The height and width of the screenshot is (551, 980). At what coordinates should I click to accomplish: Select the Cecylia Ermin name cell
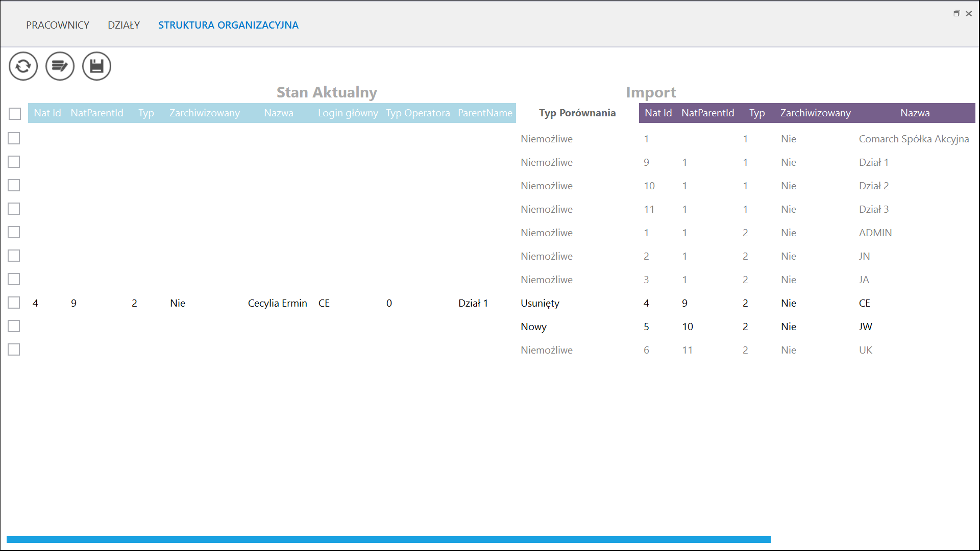278,303
